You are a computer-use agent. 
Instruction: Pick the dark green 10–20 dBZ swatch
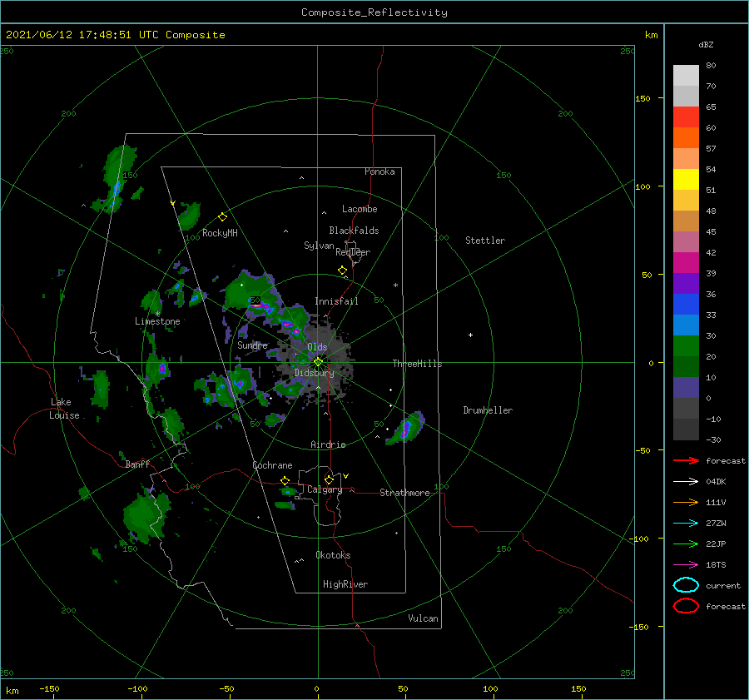[x=686, y=367]
